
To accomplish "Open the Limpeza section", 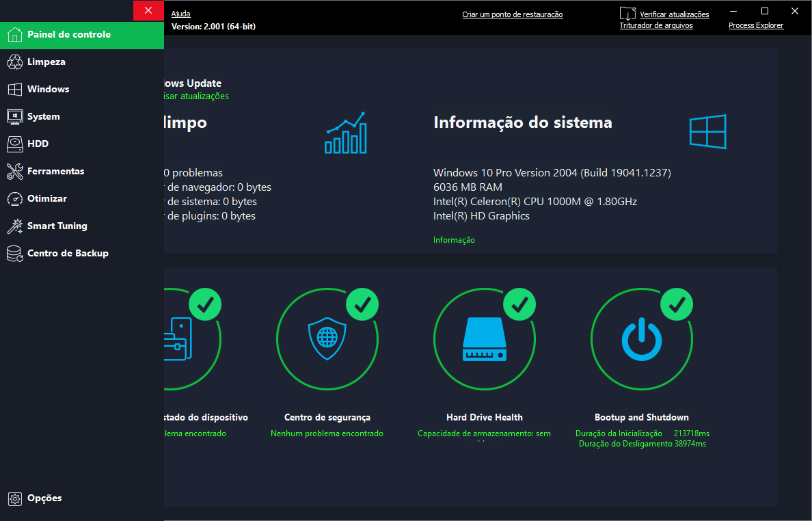I will (82, 62).
